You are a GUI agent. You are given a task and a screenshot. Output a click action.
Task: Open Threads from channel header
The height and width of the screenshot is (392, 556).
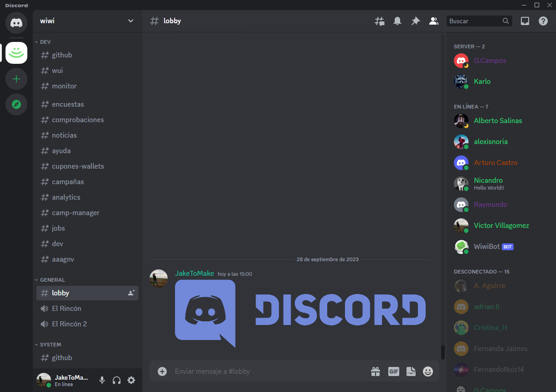point(379,21)
